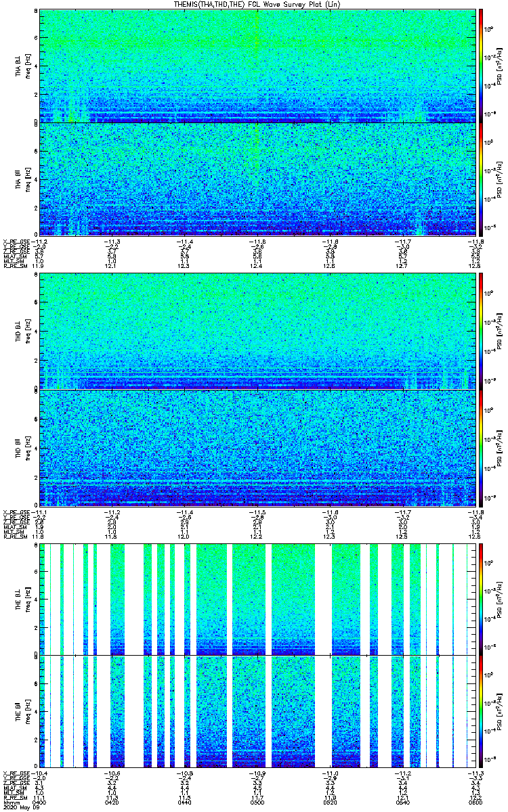Click the PSD [nT²/Hz] label beside THA B-perpendicular
The image size is (508, 812).
click(499, 66)
